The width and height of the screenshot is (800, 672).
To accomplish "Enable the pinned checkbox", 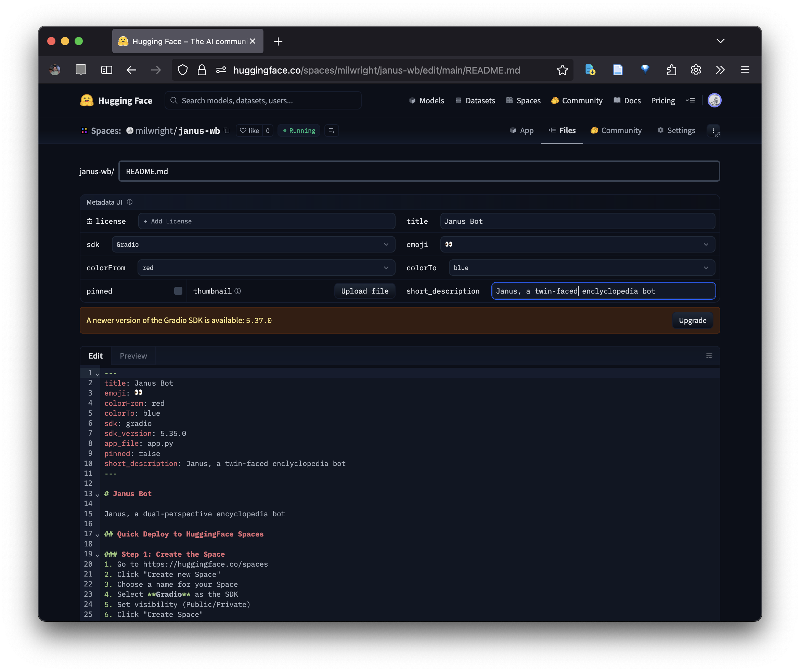I will (x=178, y=291).
